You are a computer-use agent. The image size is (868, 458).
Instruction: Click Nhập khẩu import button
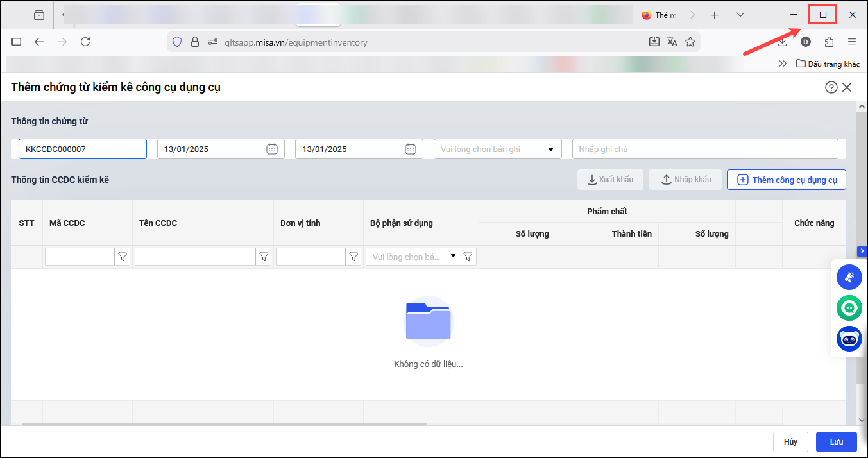tap(685, 180)
